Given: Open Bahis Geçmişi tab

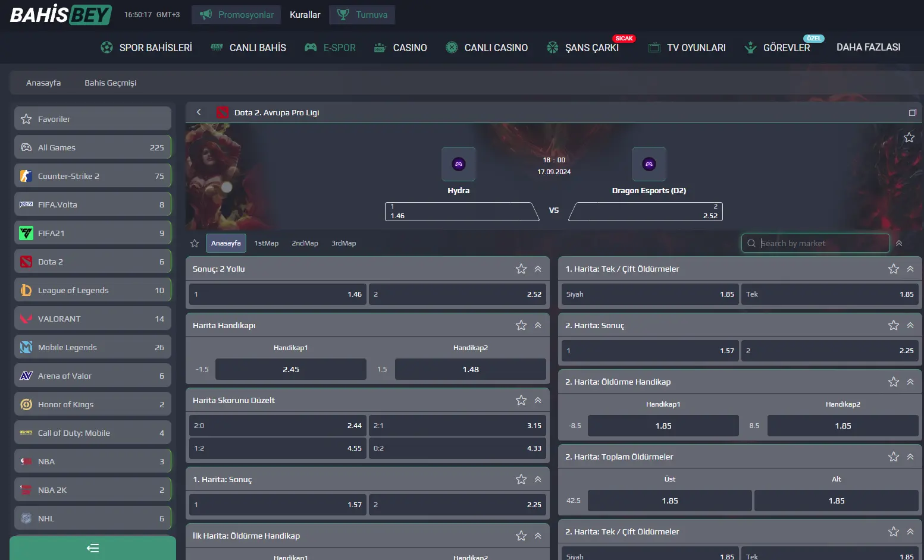Looking at the screenshot, I should [x=110, y=83].
